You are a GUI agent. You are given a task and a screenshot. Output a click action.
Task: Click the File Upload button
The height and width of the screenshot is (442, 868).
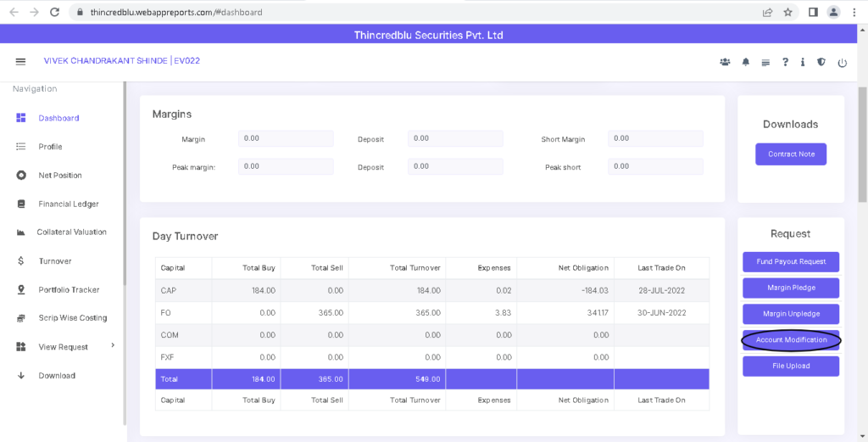coord(791,366)
